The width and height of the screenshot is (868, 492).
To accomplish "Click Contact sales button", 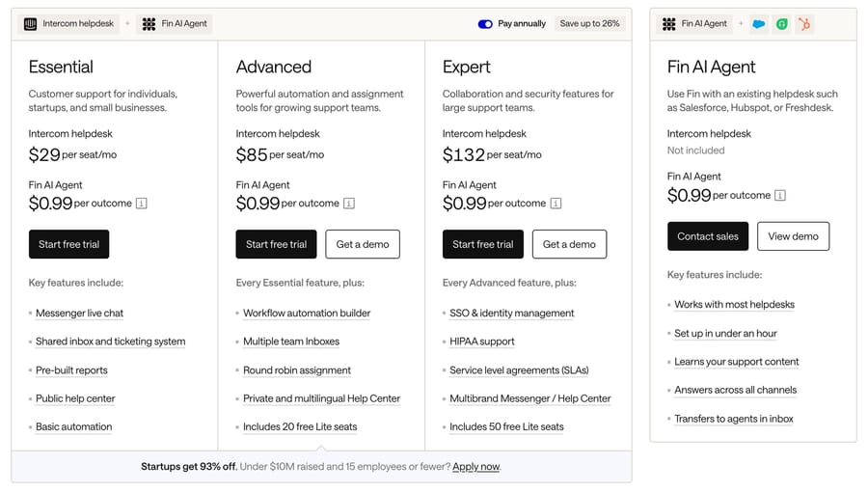I will point(708,236).
